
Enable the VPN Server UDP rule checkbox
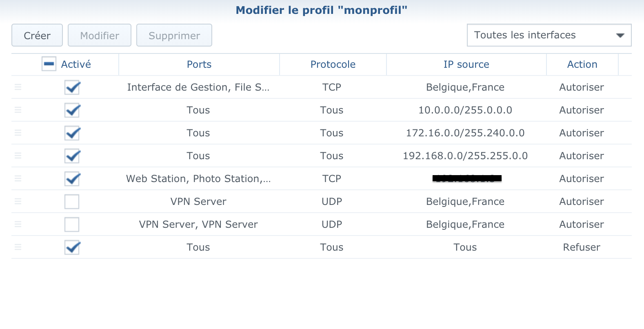(72, 202)
